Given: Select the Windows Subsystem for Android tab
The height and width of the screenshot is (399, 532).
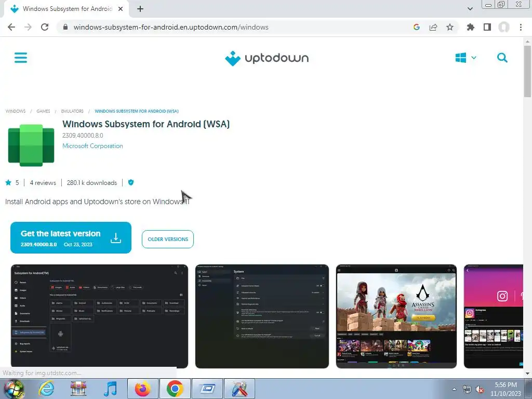Looking at the screenshot, I should [66, 9].
